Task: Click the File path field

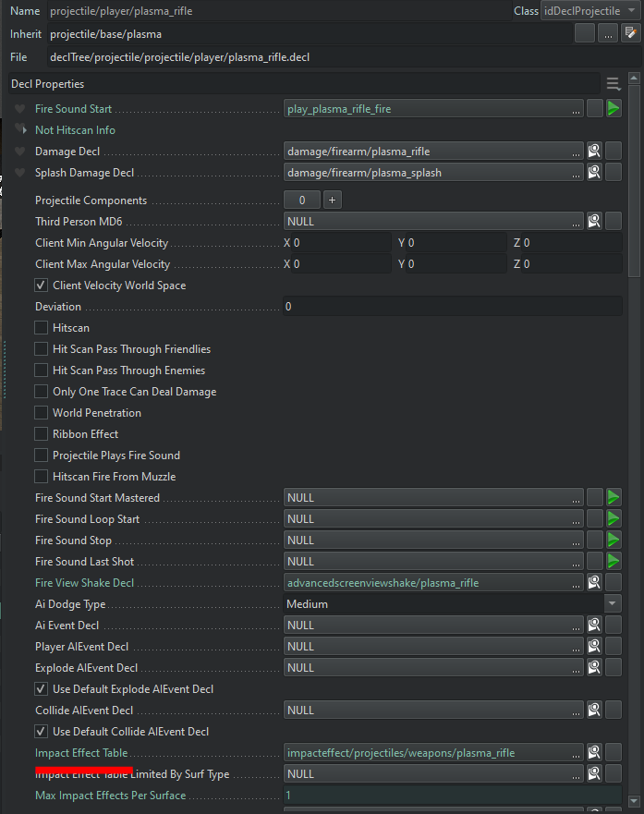Action: [x=344, y=57]
